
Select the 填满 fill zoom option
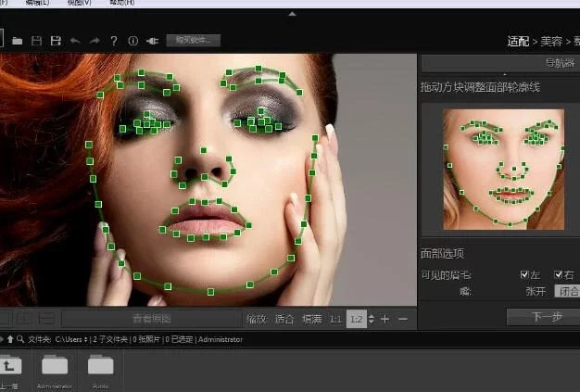(312, 319)
